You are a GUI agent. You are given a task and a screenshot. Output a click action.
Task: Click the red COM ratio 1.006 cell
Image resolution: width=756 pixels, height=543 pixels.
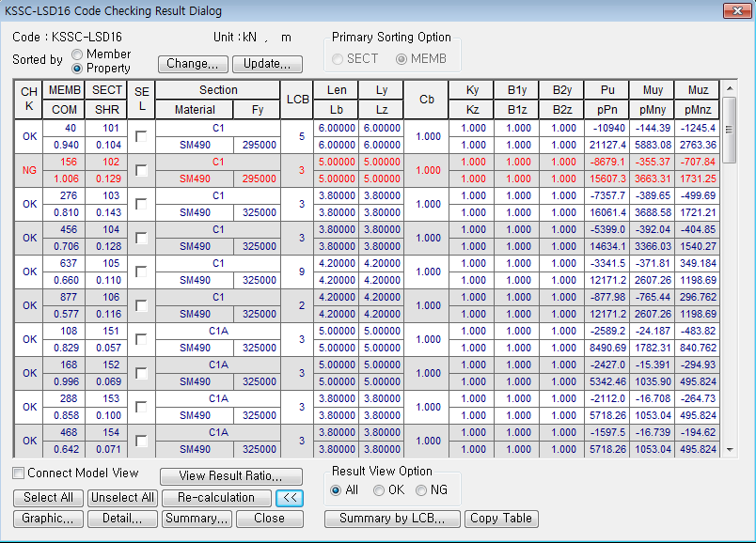click(x=64, y=178)
